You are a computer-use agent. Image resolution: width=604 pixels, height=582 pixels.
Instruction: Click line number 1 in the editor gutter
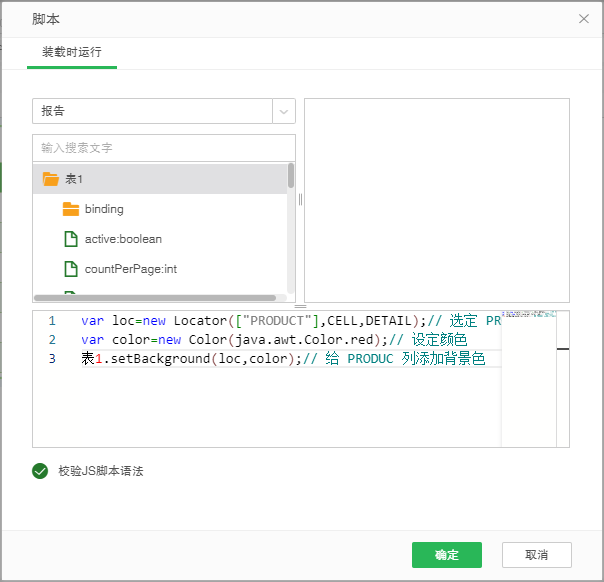point(52,321)
